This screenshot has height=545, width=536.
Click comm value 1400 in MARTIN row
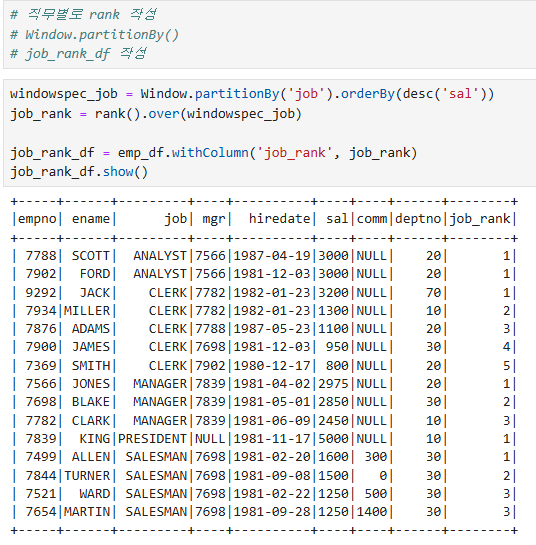[x=372, y=512]
